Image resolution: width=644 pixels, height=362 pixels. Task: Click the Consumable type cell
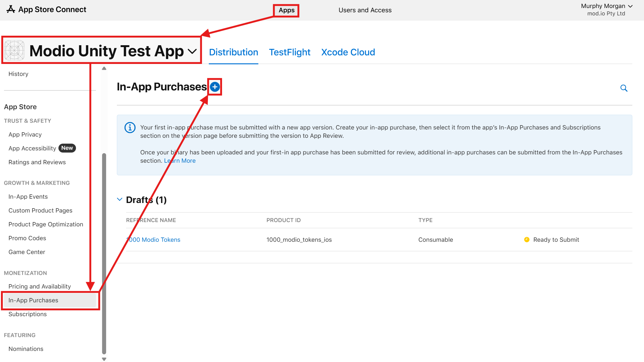(x=435, y=240)
